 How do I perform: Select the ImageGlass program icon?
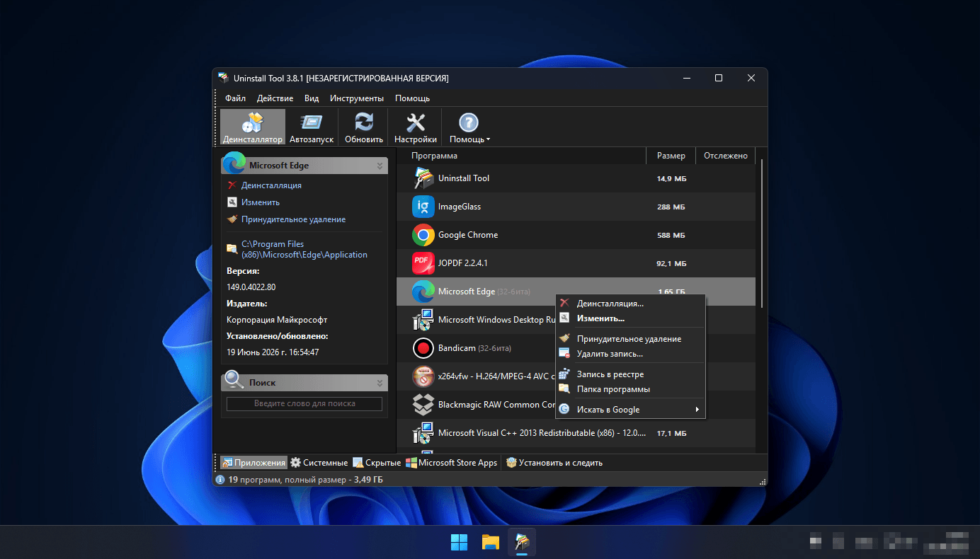point(423,207)
